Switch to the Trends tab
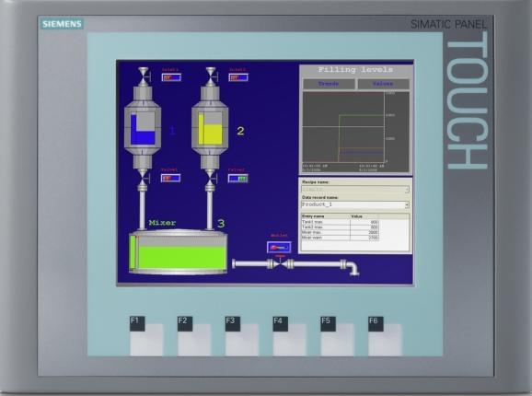This screenshot has height=396, width=532. tap(329, 84)
